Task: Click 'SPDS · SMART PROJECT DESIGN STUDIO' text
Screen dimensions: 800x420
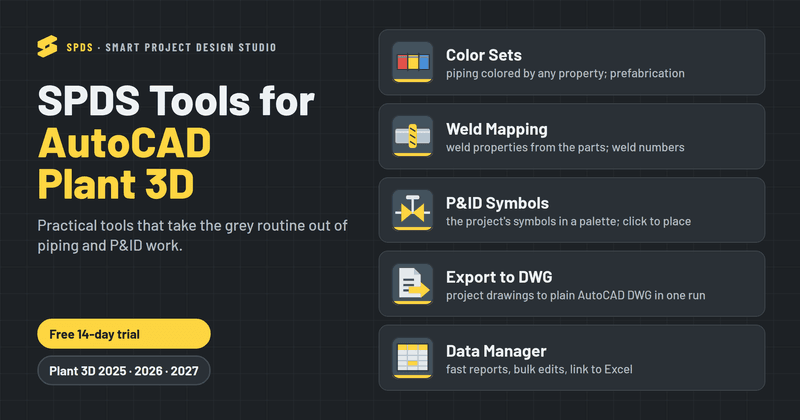Action: 171,47
